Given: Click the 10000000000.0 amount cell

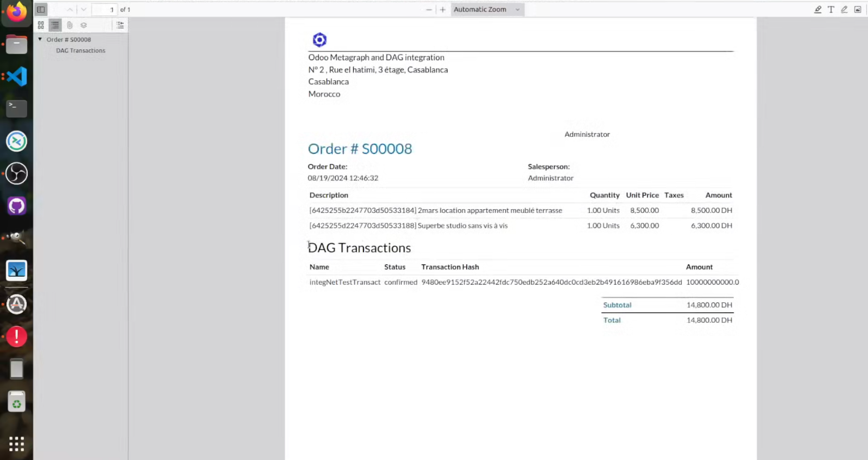Looking at the screenshot, I should coord(712,282).
